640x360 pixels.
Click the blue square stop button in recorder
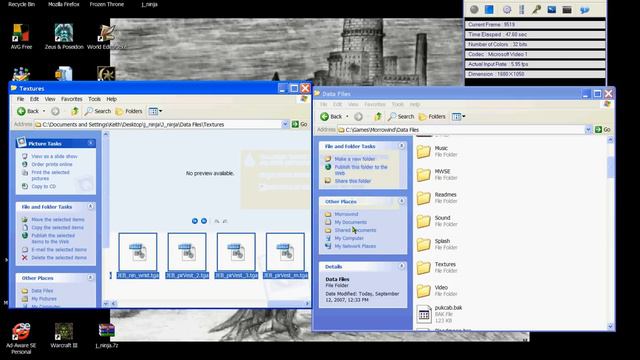[x=489, y=9]
